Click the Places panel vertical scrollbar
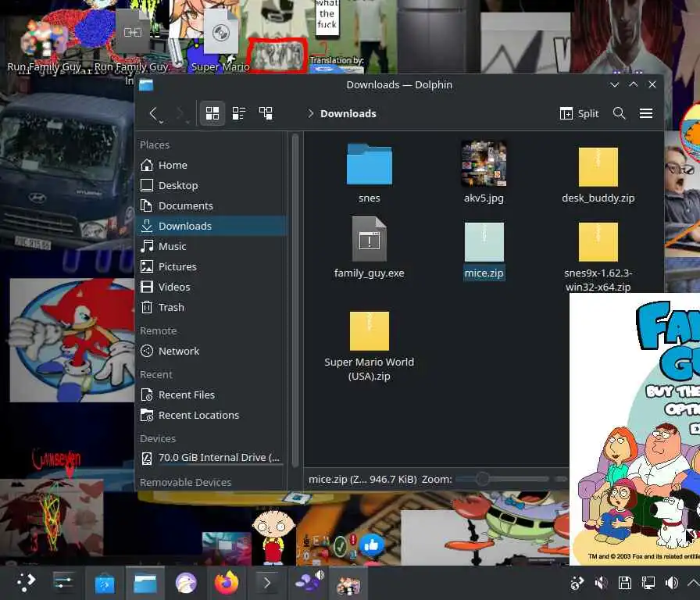 [295, 300]
